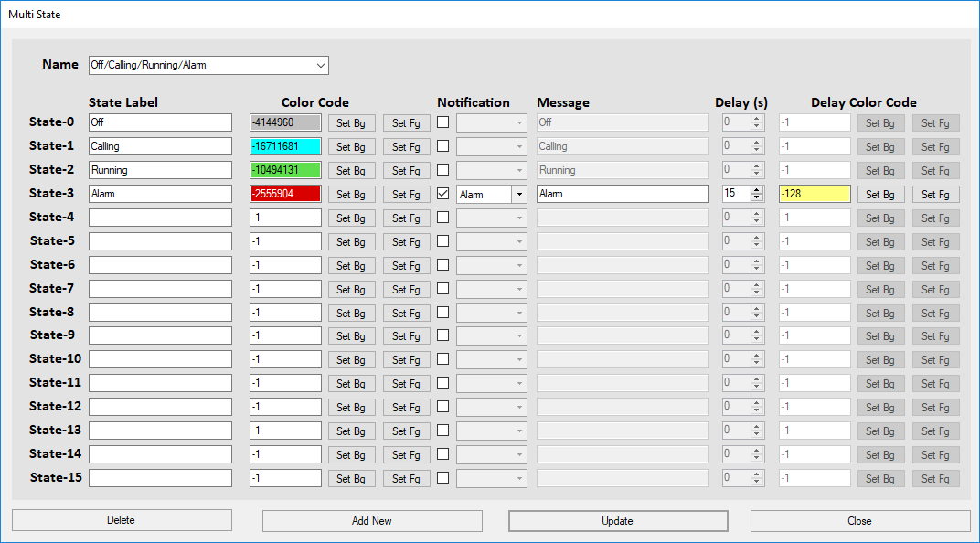Open the Name dropdown list
Screen dimensions: 980x543
(x=320, y=65)
